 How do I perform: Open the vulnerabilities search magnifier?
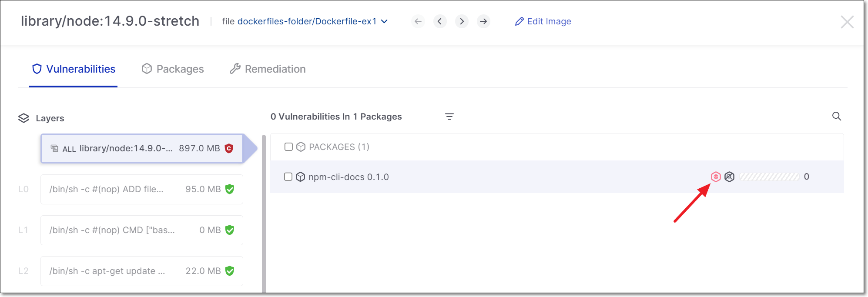point(837,116)
